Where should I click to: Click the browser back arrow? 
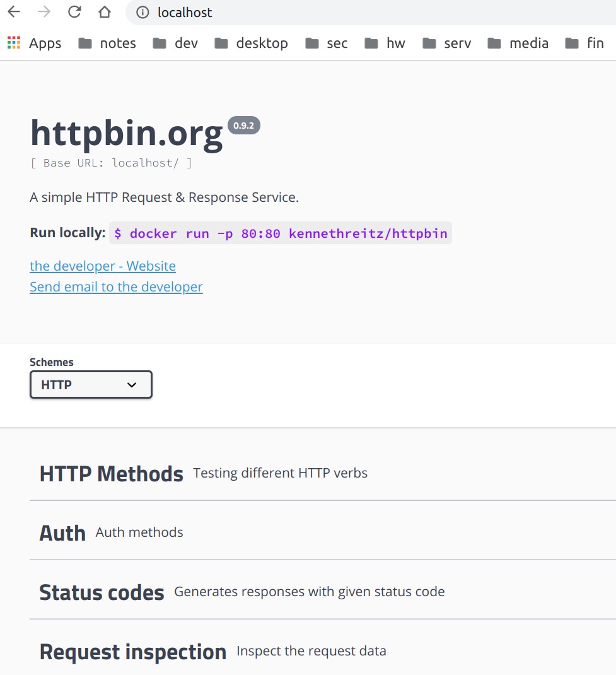click(x=15, y=11)
